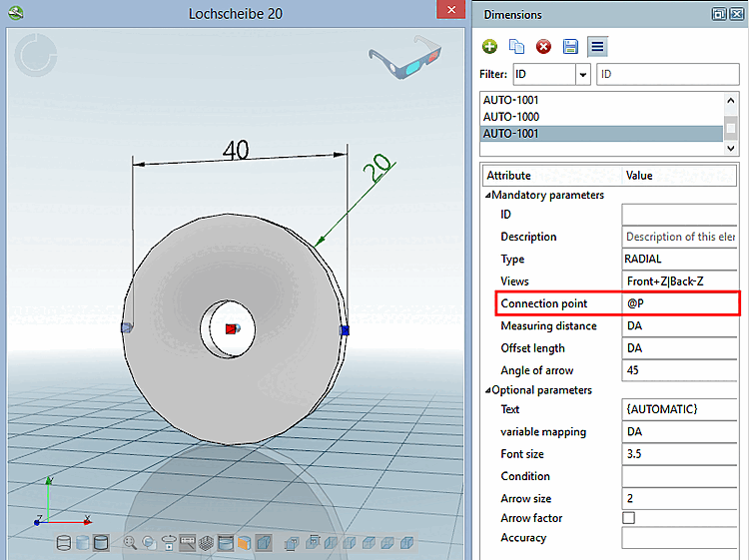Click the green add dimension icon
749x560 pixels.
pos(489,47)
